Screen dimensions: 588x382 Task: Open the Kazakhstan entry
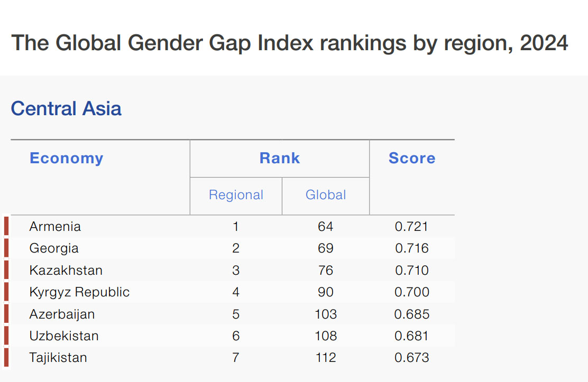point(66,271)
